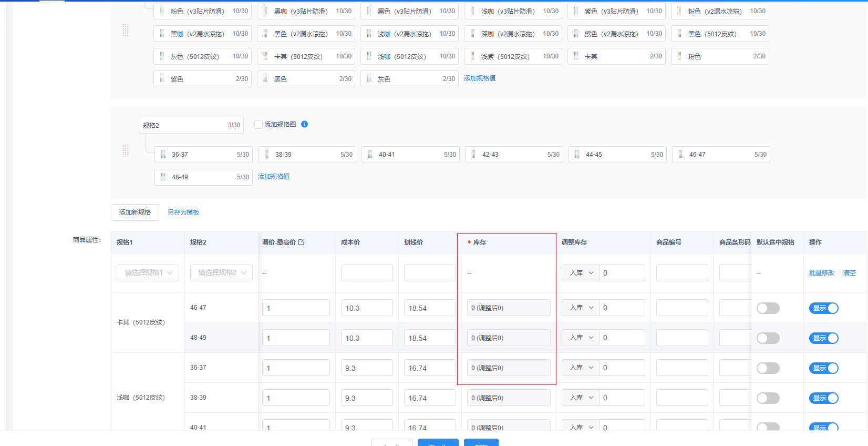
Task: Click the edit icon next to 调价-最高价
Action: click(x=301, y=242)
